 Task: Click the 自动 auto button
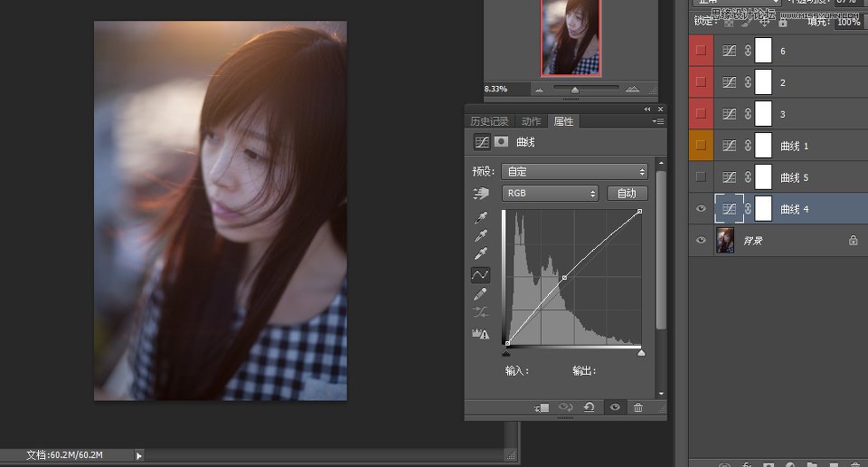point(627,194)
